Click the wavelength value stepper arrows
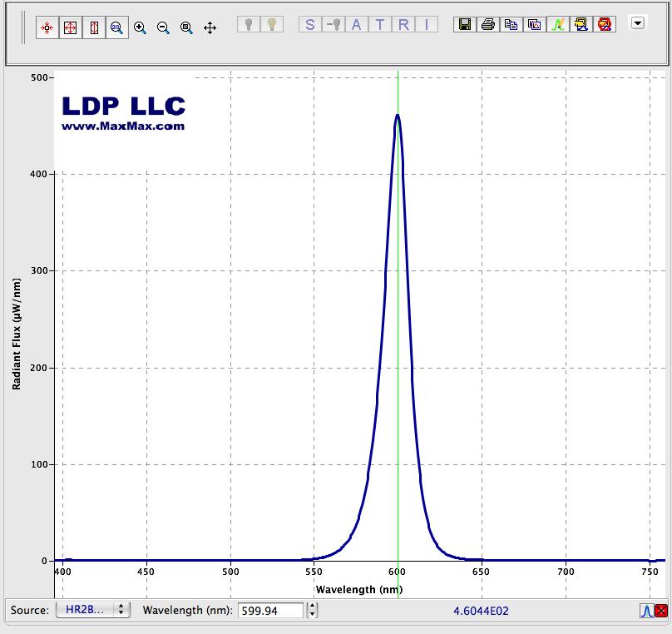Image resolution: width=672 pixels, height=634 pixels. 313,610
